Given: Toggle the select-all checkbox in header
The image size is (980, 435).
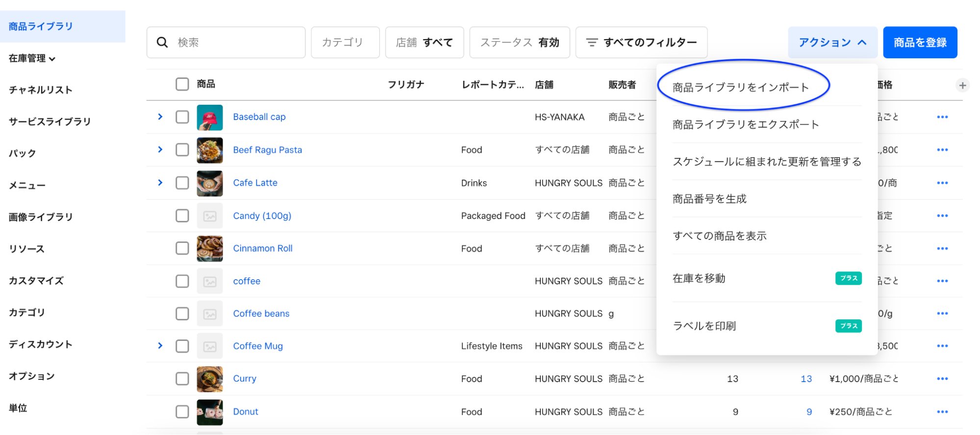Looking at the screenshot, I should point(182,84).
